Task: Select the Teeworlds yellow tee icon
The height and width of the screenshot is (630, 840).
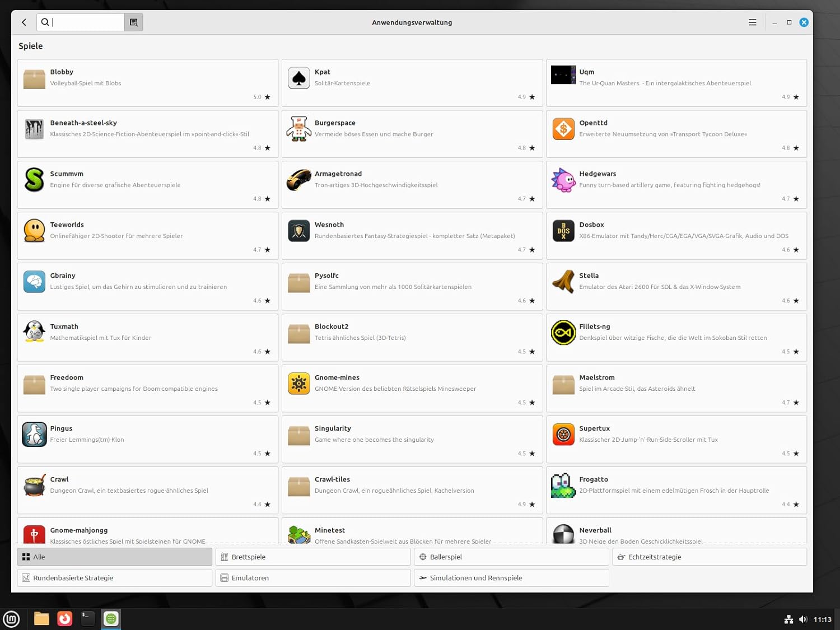Action: [x=34, y=231]
